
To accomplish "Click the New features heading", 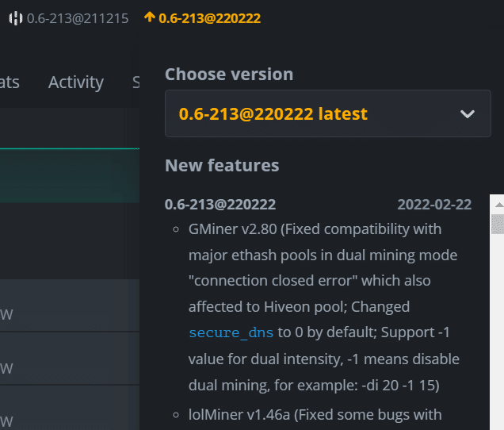I will click(x=222, y=166).
